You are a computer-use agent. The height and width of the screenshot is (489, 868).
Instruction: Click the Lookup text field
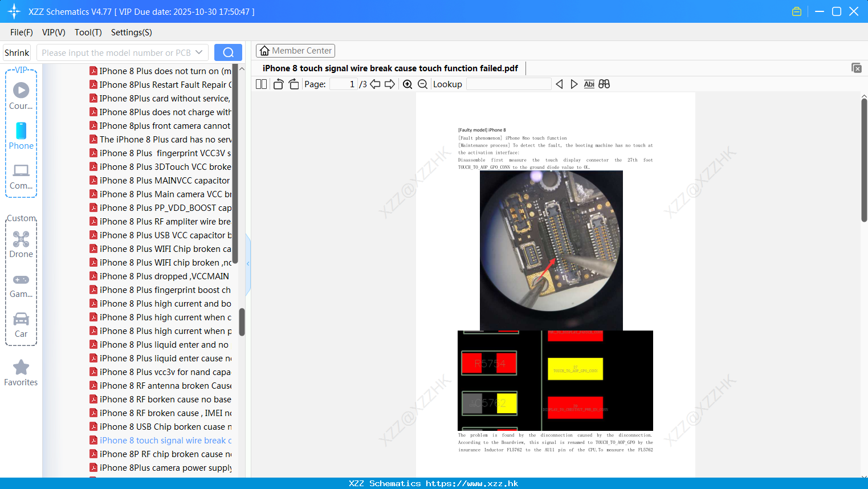click(x=508, y=84)
